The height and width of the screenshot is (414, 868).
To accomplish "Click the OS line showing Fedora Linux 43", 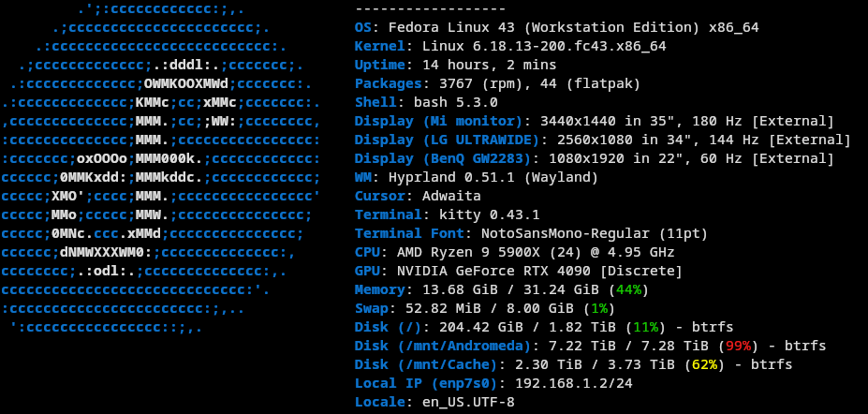I will [556, 27].
